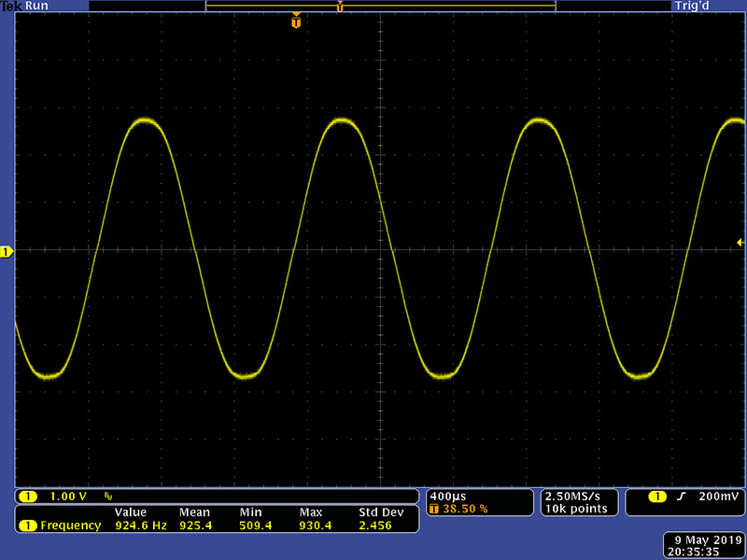Click the trigger level arrow on right edge
747x560 pixels.
point(740,243)
